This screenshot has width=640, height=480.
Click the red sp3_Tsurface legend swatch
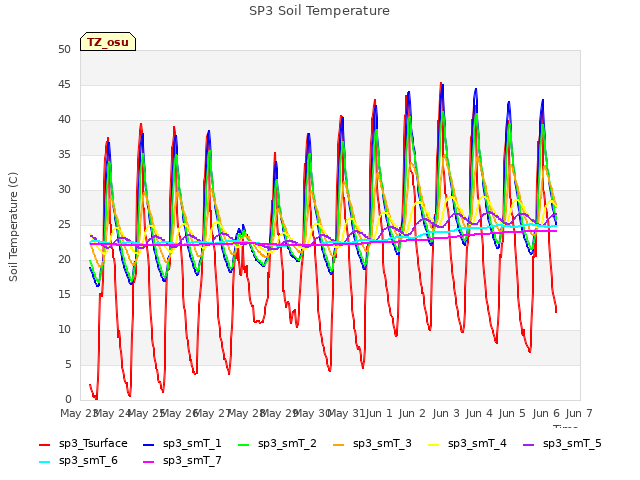[x=44, y=444]
